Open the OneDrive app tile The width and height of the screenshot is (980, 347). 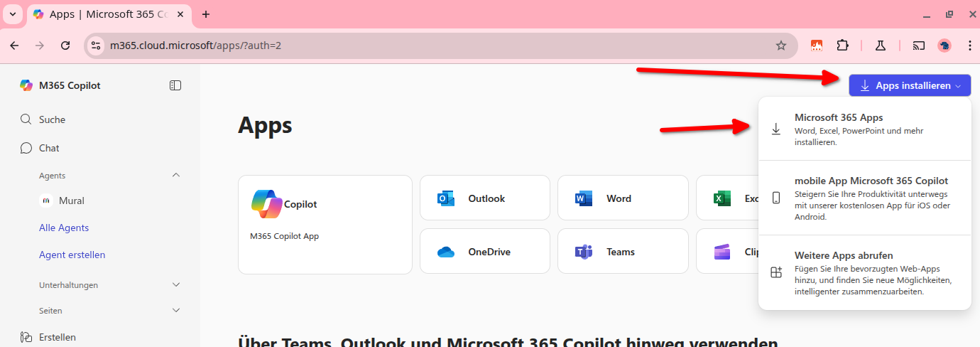pyautogui.click(x=485, y=252)
